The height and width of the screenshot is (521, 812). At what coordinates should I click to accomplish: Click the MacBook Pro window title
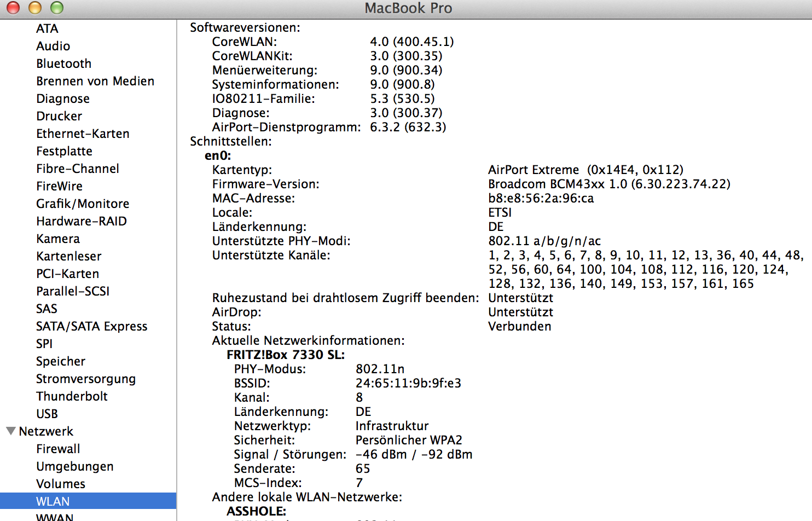click(x=408, y=8)
